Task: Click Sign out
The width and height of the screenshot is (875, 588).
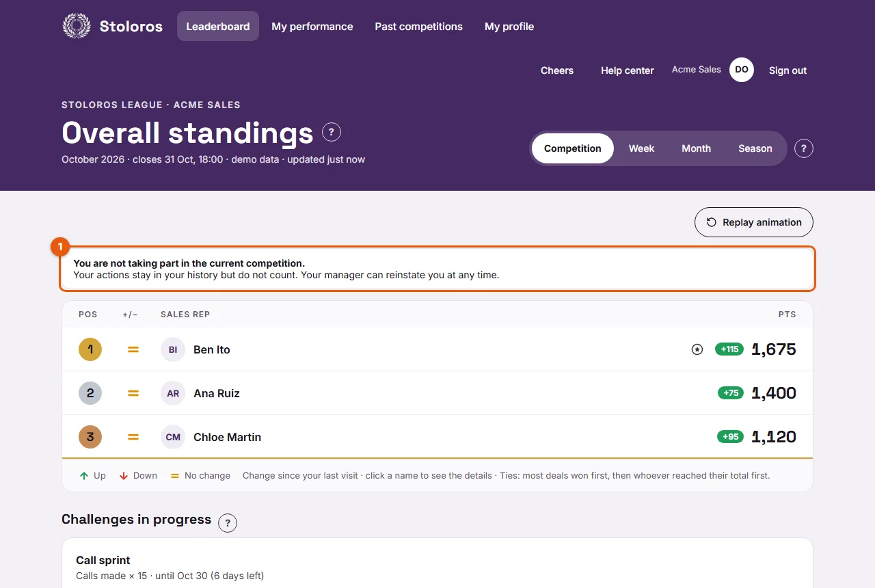Action: point(787,70)
